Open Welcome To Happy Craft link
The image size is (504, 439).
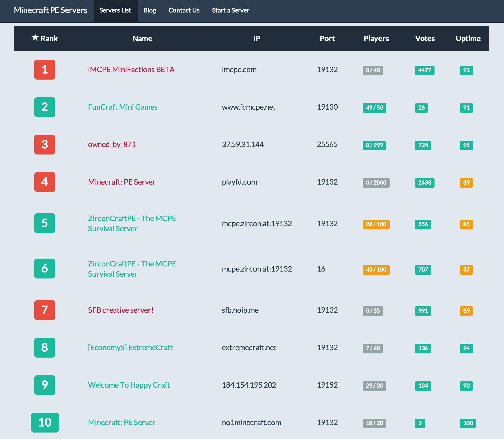(129, 385)
